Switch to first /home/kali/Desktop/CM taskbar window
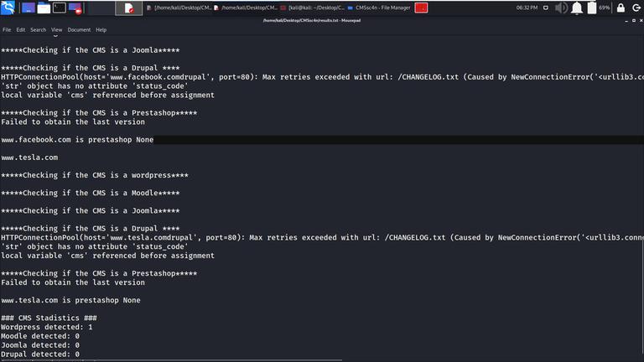 [x=179, y=8]
